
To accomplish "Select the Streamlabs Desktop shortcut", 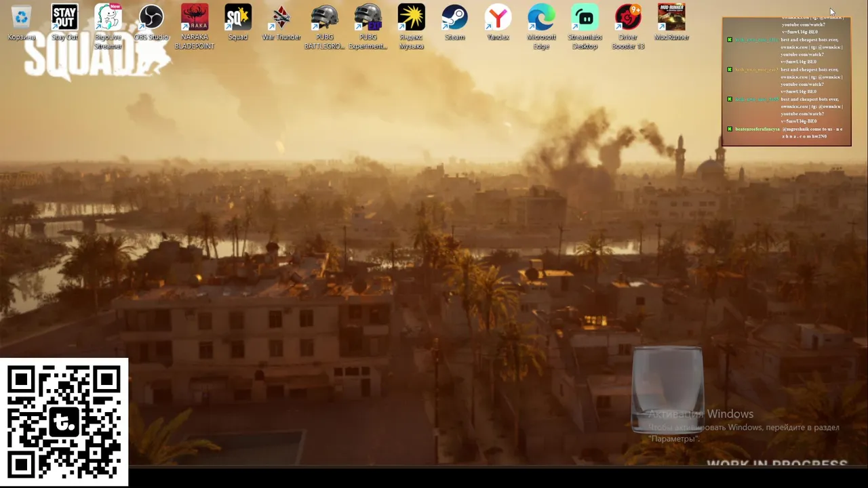I will click(x=585, y=26).
